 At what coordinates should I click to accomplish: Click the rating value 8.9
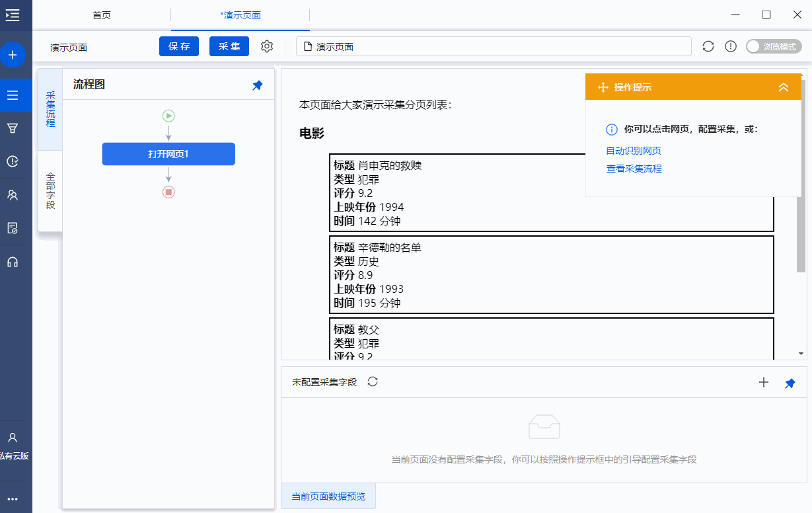point(365,275)
